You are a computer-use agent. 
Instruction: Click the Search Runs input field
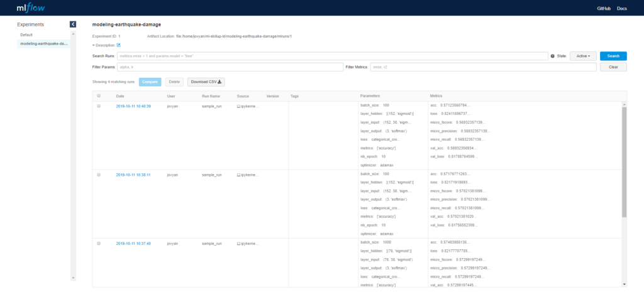click(332, 56)
